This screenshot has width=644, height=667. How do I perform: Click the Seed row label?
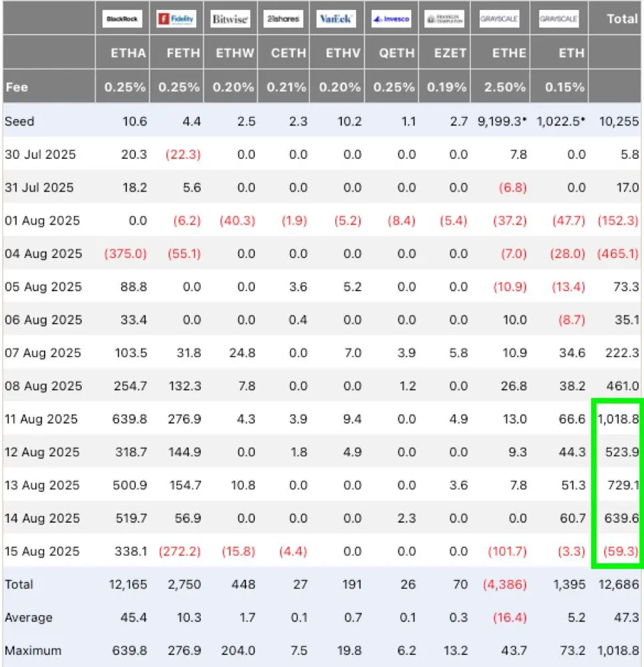(x=19, y=121)
